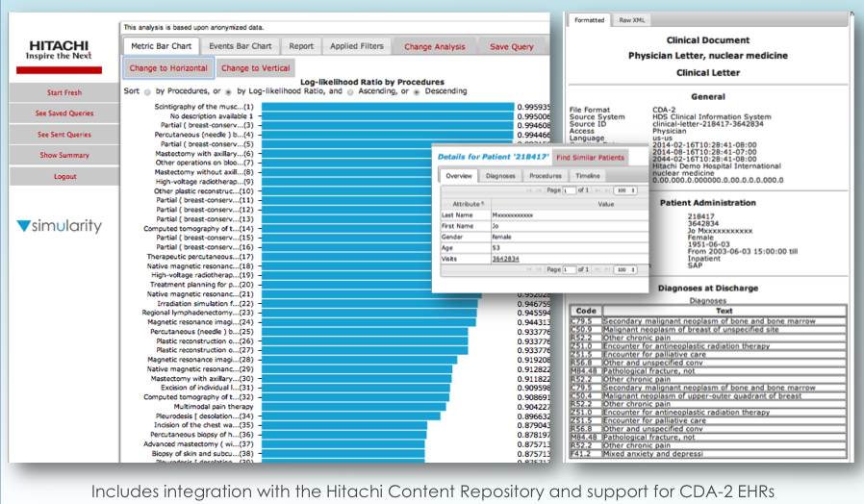The image size is (864, 504).
Task: Go to previous page in top pager
Action: point(539,190)
